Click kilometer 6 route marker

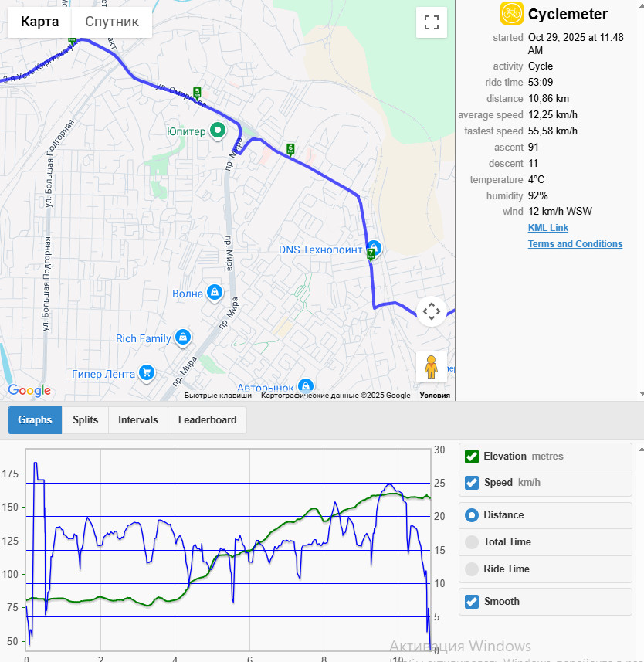(x=290, y=149)
